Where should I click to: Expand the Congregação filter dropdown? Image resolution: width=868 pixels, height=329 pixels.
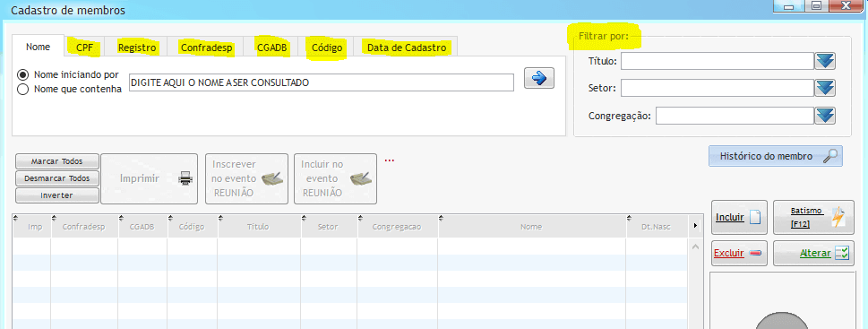pos(825,116)
